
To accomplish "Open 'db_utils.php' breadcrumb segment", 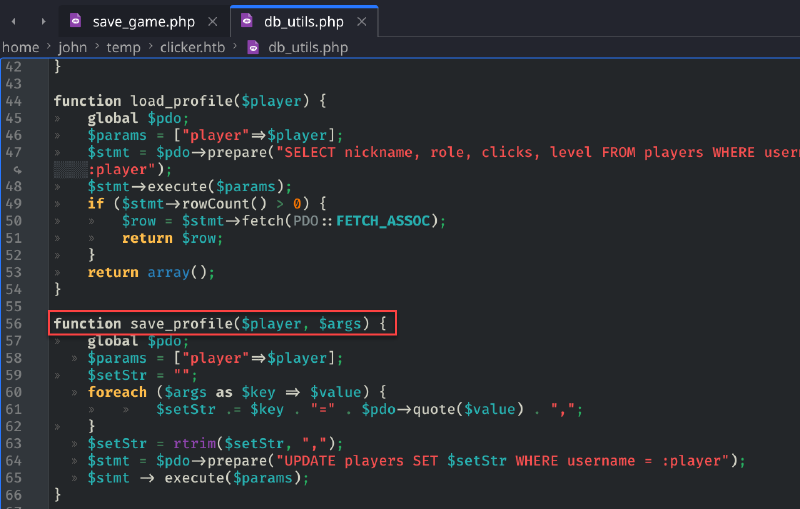I will (308, 47).
